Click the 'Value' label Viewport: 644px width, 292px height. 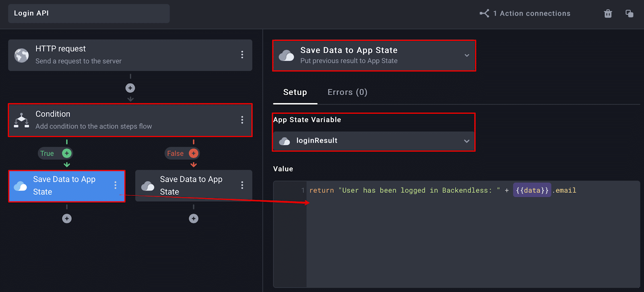pyautogui.click(x=283, y=169)
